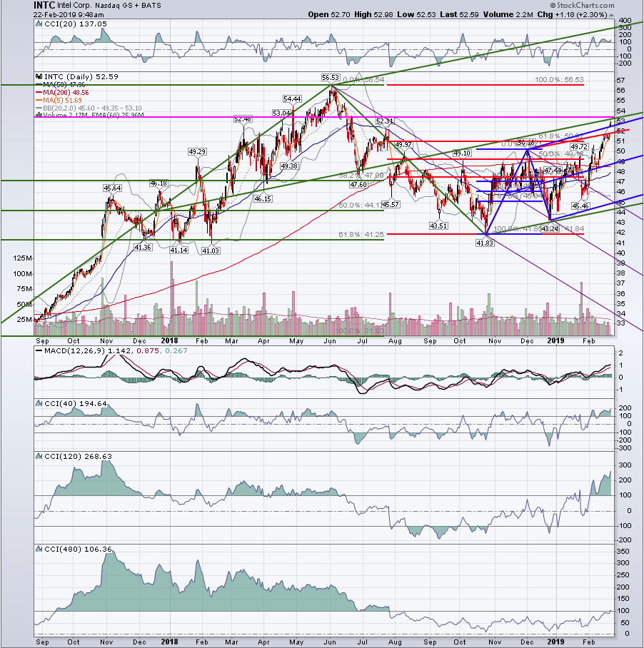Click the 61.8%: 41.25 Fibonacci label
The width and height of the screenshot is (644, 648).
361,234
